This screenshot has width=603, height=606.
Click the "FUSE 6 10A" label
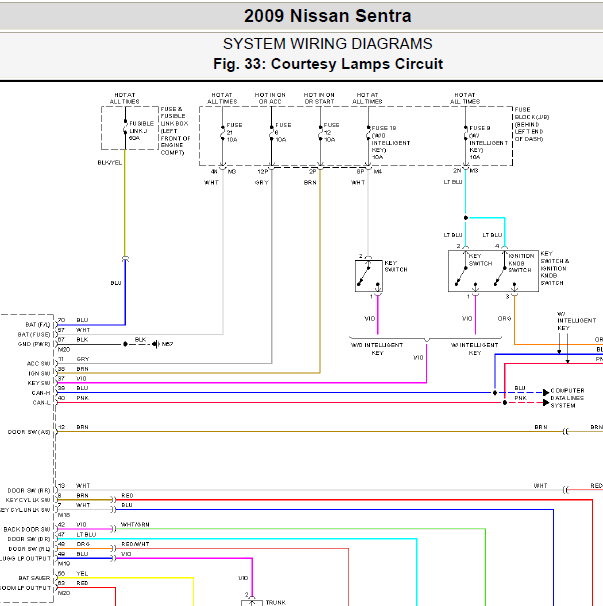[x=283, y=132]
